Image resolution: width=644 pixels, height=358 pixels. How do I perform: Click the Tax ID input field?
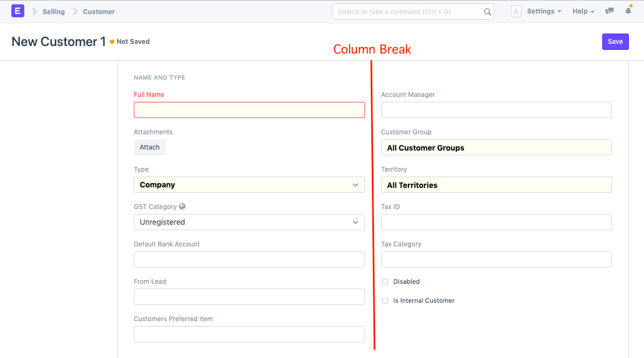click(496, 222)
